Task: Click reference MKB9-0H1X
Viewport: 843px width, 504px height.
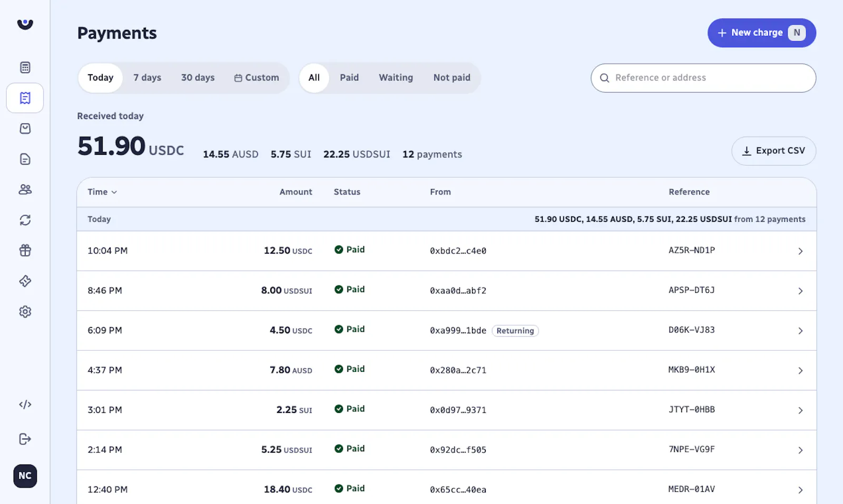Action: (x=691, y=370)
